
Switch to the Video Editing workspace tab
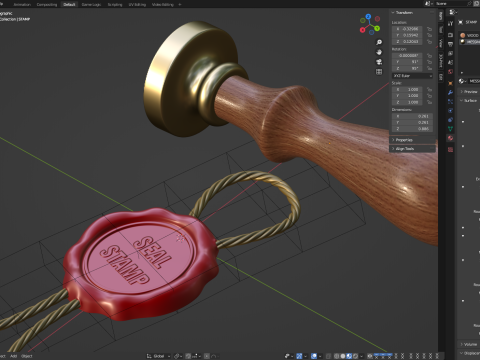[x=163, y=5]
